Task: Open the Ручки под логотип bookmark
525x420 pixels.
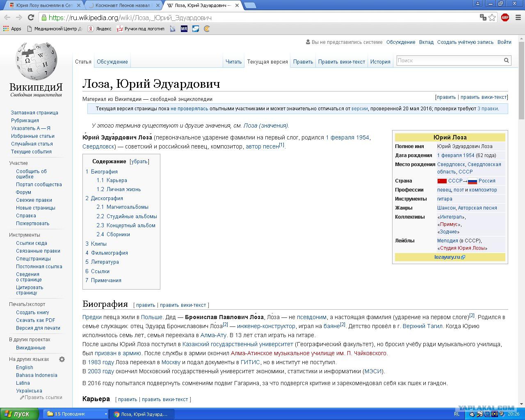Action: tap(140, 29)
